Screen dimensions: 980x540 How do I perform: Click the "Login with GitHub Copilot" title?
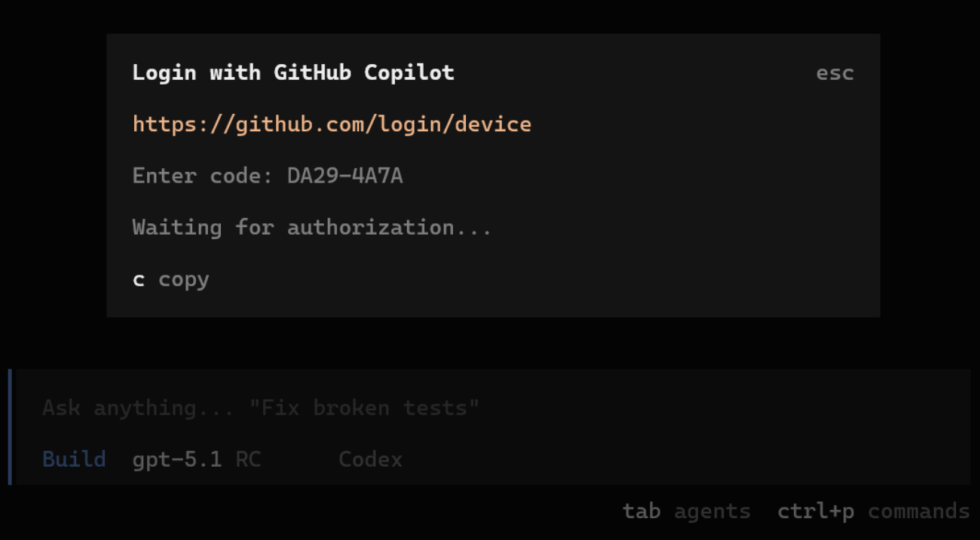coord(292,73)
